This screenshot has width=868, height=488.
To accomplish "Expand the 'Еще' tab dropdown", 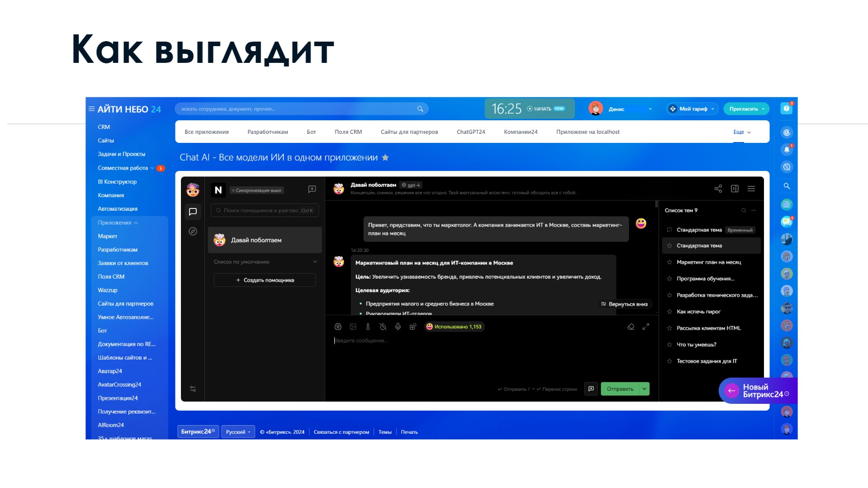I will pos(742,132).
